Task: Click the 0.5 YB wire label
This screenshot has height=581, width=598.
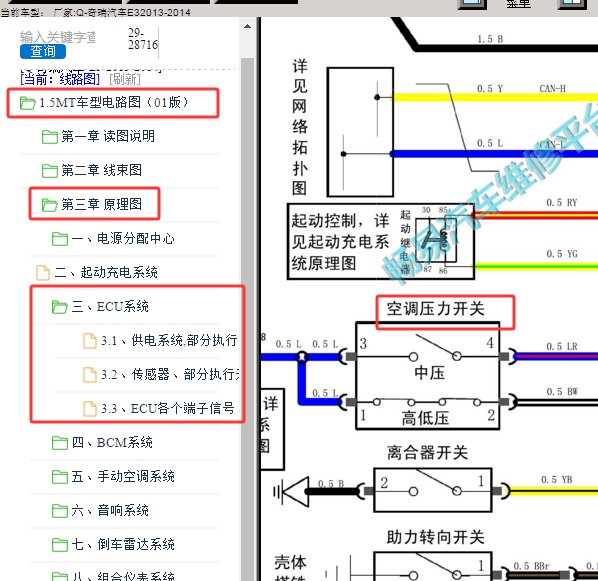Action: (x=556, y=480)
